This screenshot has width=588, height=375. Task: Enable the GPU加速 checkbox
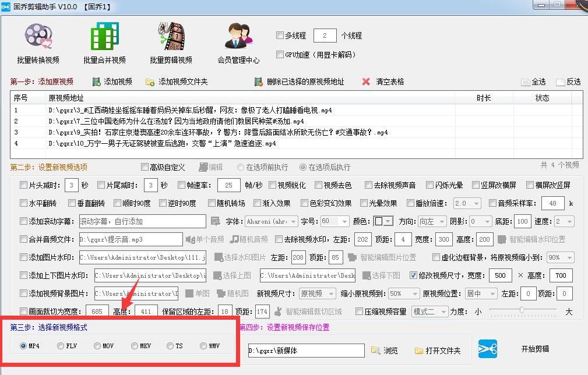(x=279, y=54)
